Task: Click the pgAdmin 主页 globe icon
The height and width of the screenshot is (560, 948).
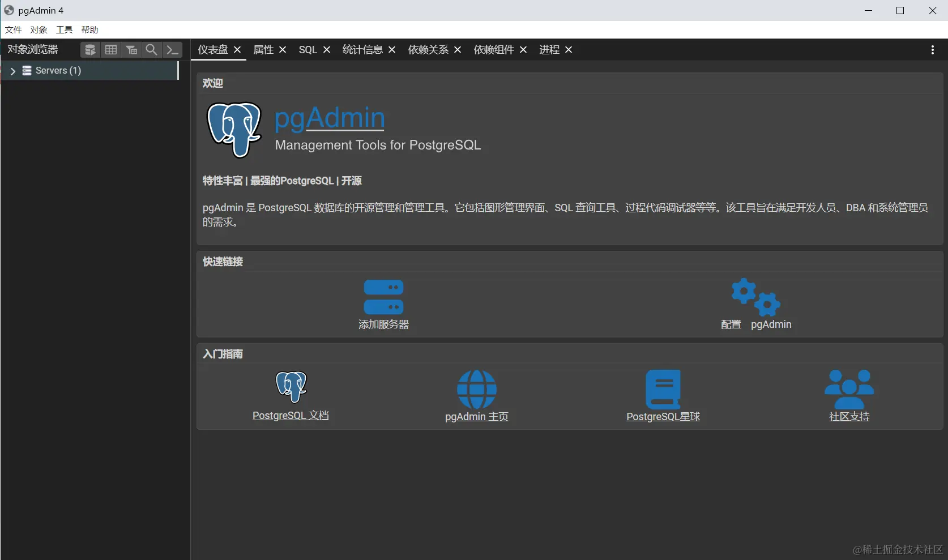Action: click(x=476, y=390)
